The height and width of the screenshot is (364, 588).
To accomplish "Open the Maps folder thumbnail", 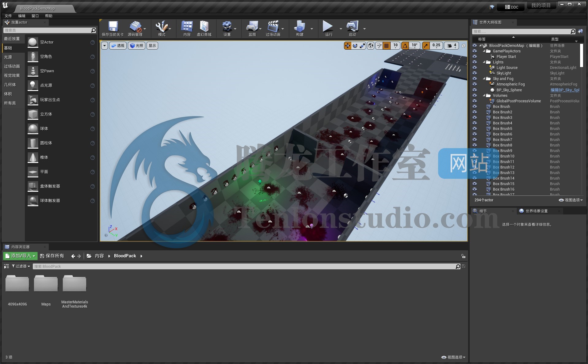I will 46,283.
